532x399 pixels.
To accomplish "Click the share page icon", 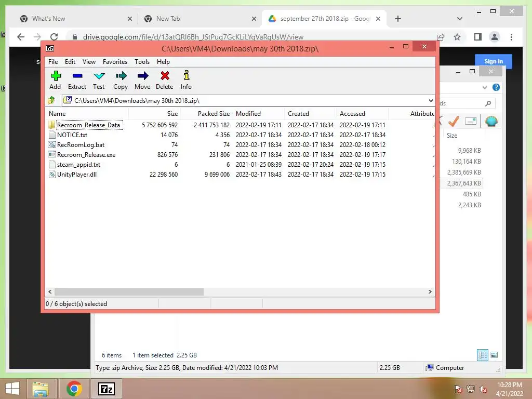I will tap(441, 37).
